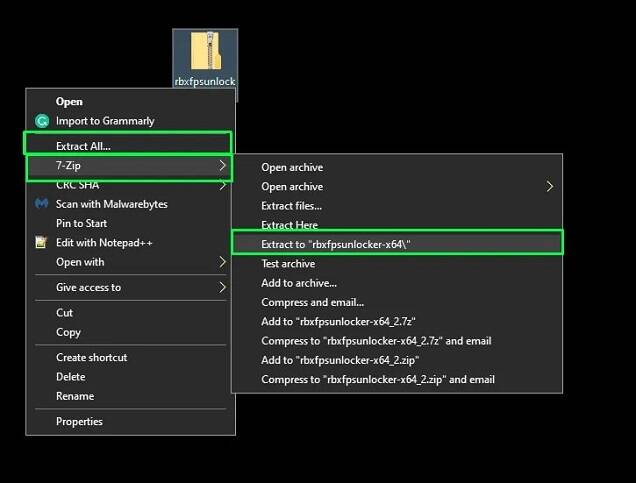Click the Malwarebytes icon in context menu
This screenshot has width=636, height=483.
pos(41,204)
